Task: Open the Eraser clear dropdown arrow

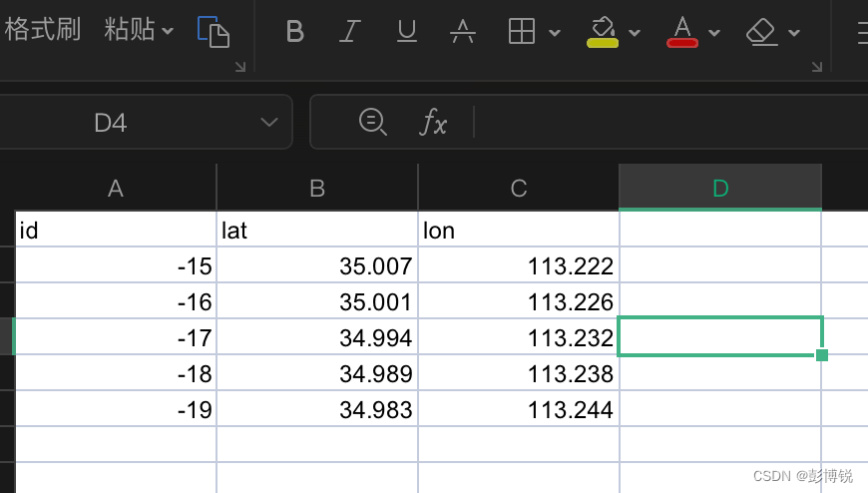Action: coord(794,33)
